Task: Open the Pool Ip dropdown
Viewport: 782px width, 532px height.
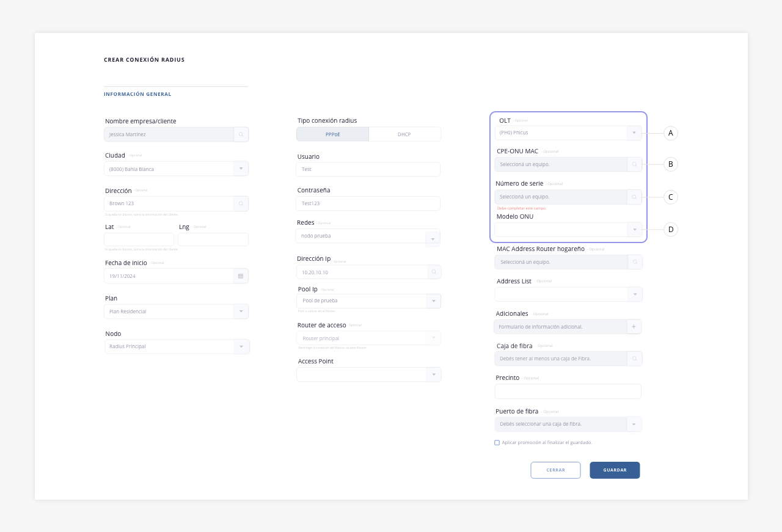Action: point(434,301)
